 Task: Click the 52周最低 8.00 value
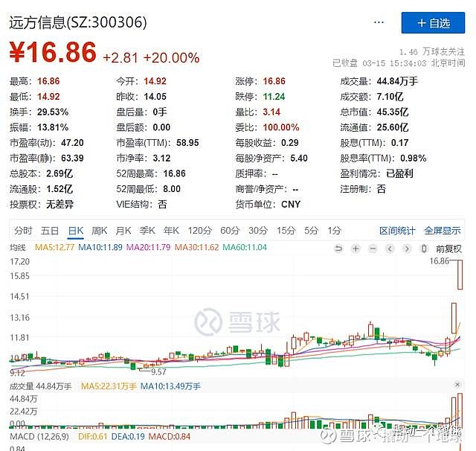click(172, 189)
